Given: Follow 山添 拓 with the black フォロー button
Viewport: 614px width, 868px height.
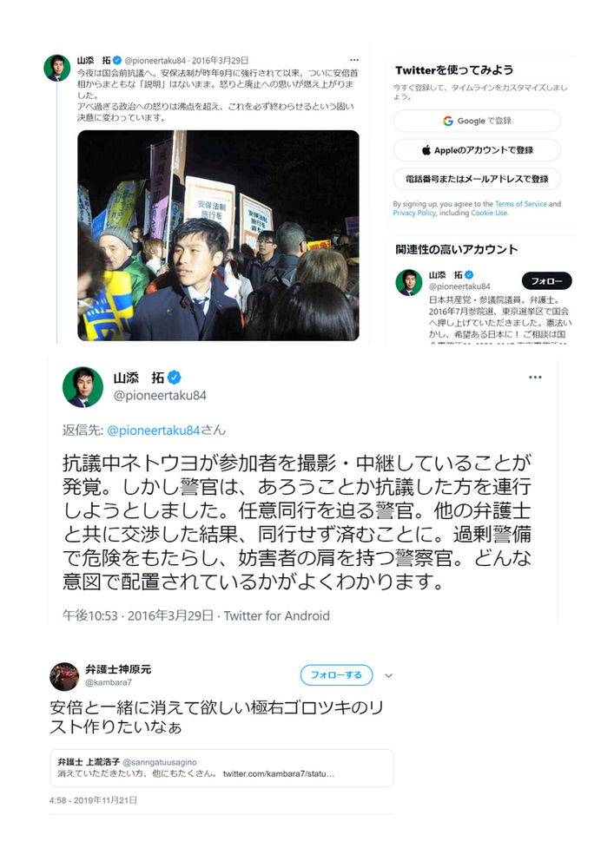Looking at the screenshot, I should (x=546, y=281).
